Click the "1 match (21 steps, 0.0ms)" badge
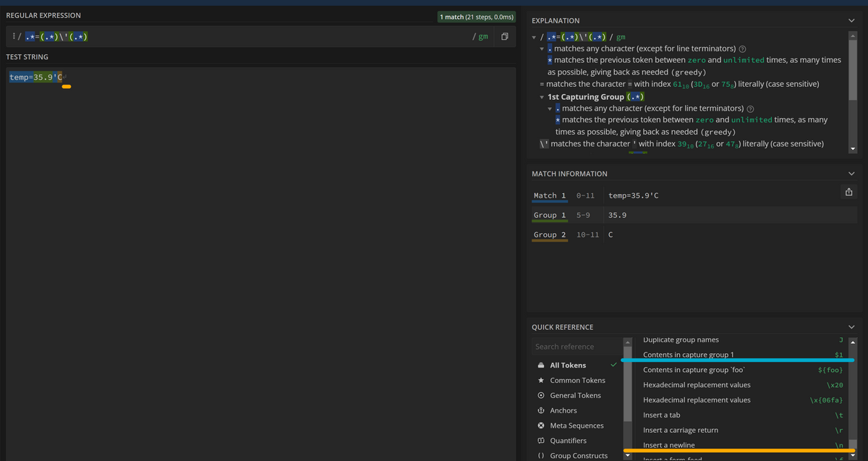868x461 pixels. pyautogui.click(x=477, y=17)
